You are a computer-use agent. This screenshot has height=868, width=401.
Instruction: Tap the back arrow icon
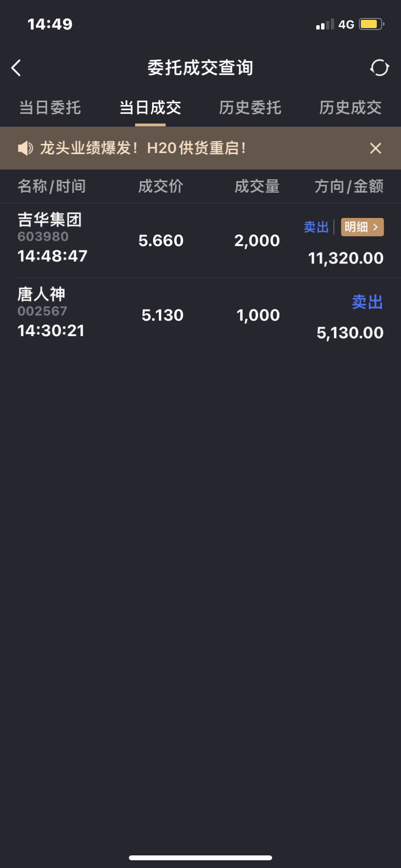(16, 68)
